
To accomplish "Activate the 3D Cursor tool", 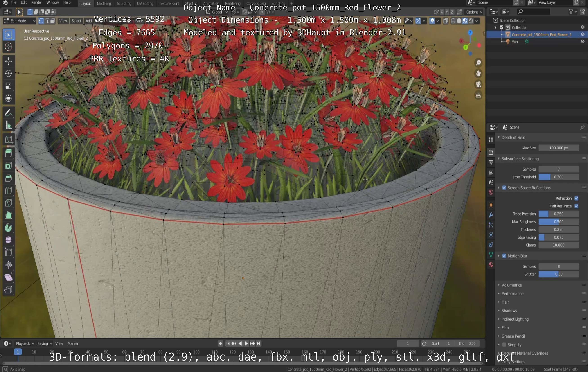I will click(x=9, y=47).
